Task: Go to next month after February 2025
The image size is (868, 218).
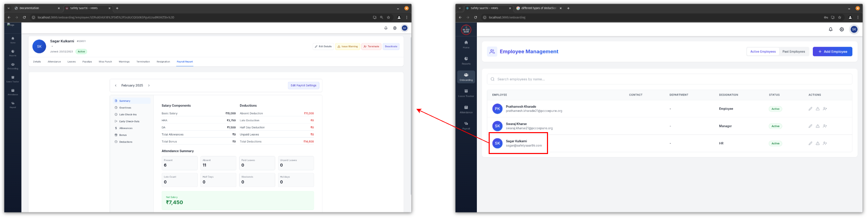Action: (149, 86)
